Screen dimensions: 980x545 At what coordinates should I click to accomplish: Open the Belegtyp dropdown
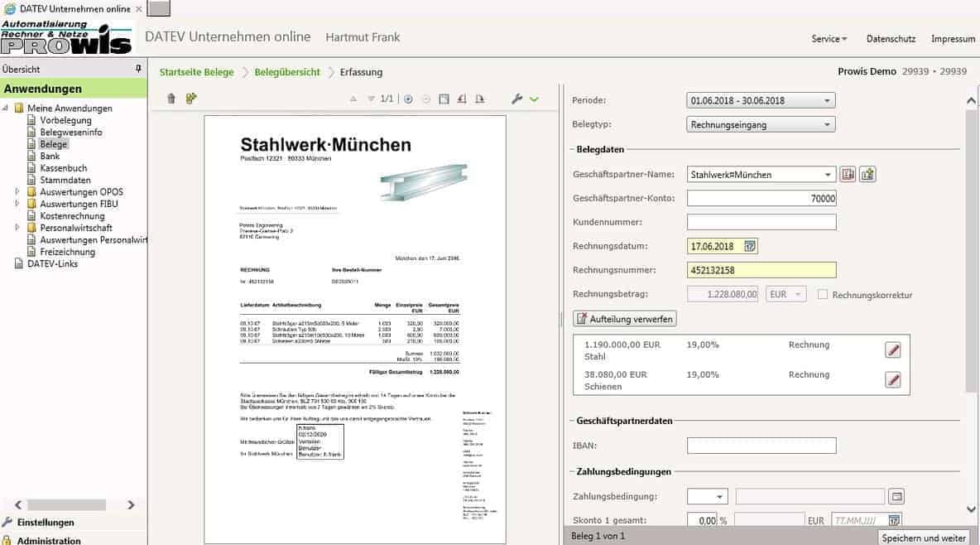tap(761, 124)
